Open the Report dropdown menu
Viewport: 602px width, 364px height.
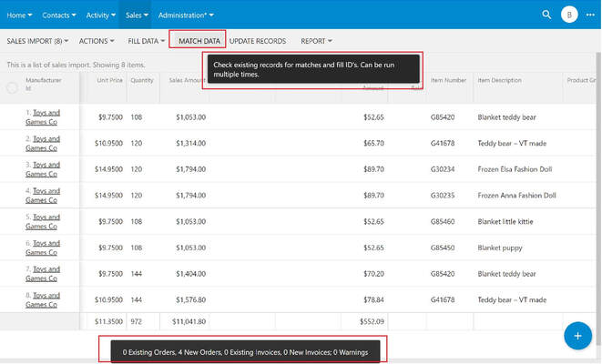(316, 41)
